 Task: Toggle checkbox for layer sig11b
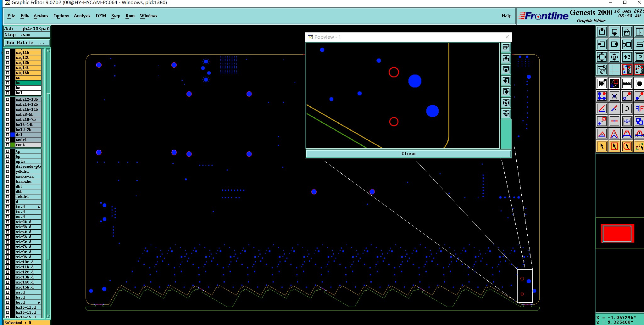(x=8, y=53)
